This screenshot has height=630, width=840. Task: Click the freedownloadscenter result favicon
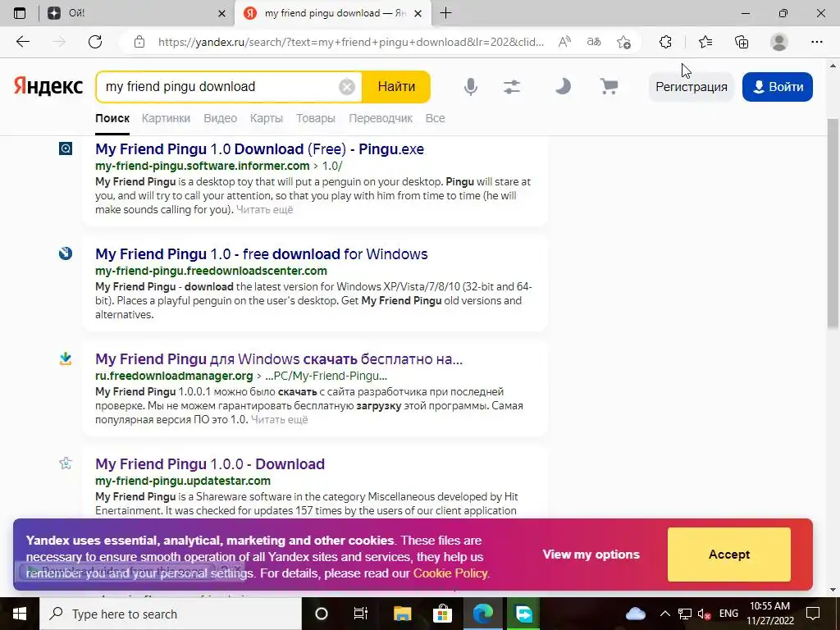click(x=66, y=253)
